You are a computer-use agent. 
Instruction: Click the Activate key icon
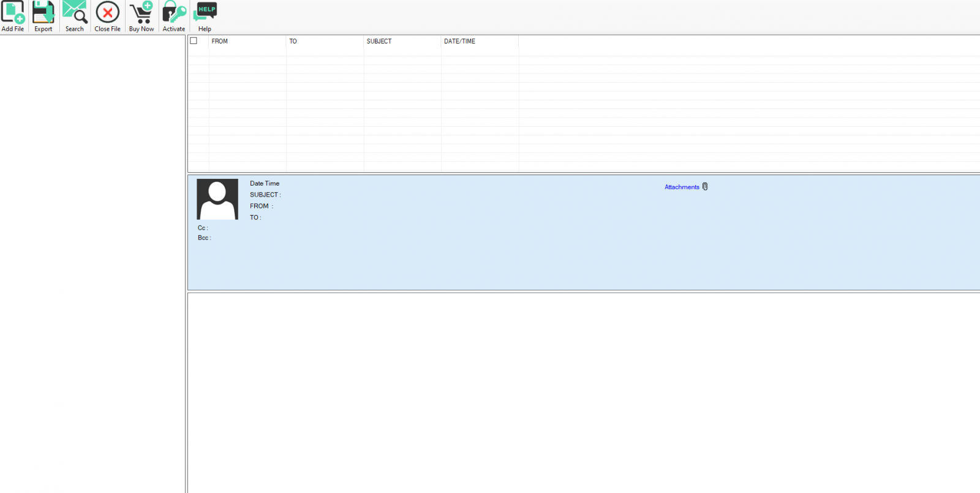pyautogui.click(x=174, y=17)
